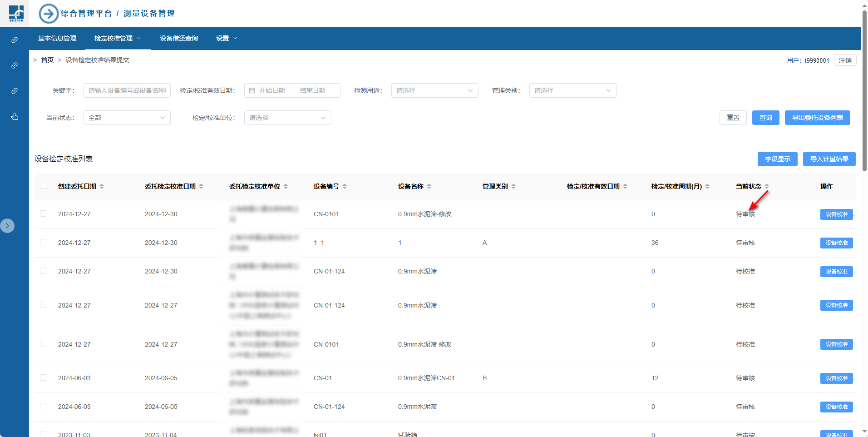Click the 关键字 search input field
Viewport: 868px width, 437px height.
(127, 90)
